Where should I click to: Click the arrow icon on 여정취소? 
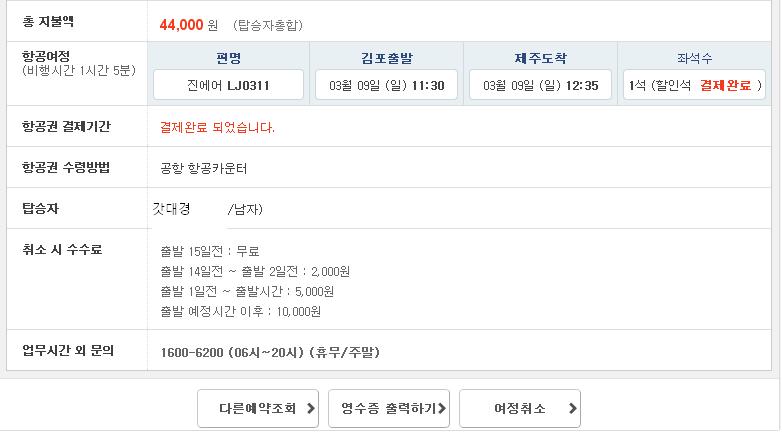tap(573, 409)
